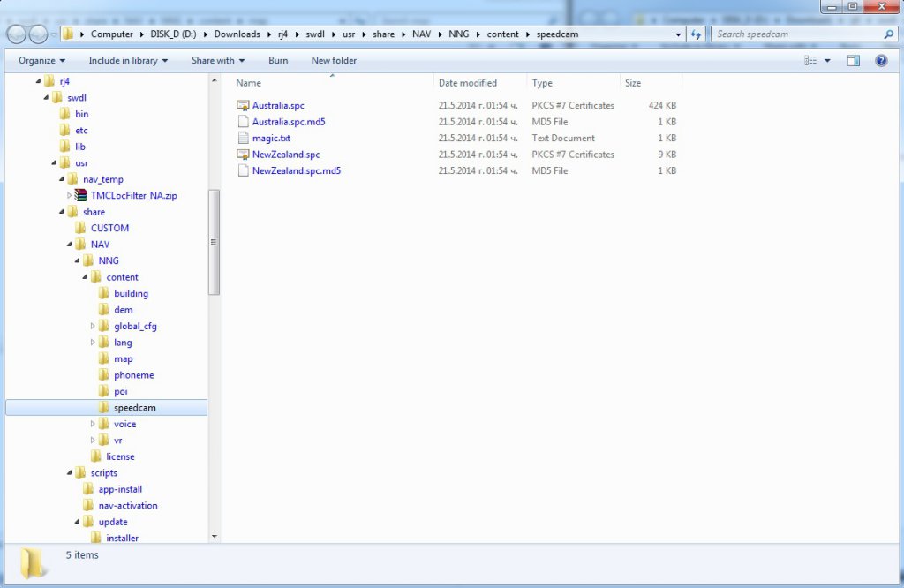Click the Refresh button beside address bar
Image resolution: width=904 pixels, height=588 pixels.
click(696, 34)
